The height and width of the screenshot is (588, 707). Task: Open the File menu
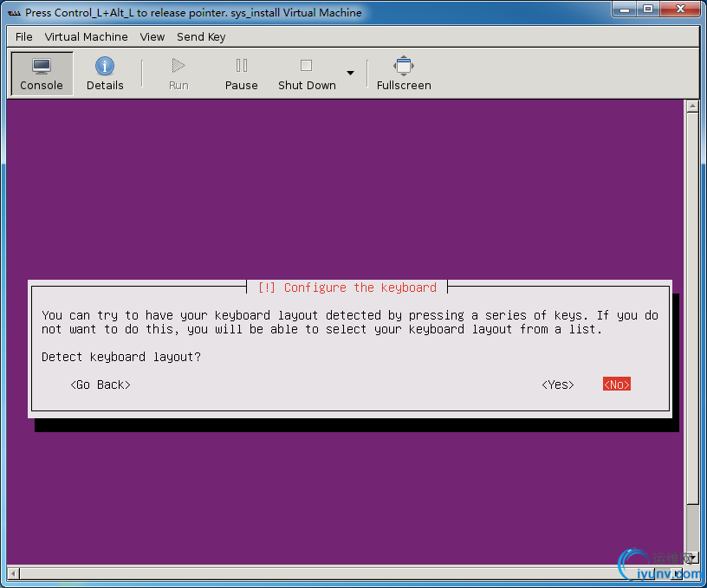(x=24, y=37)
